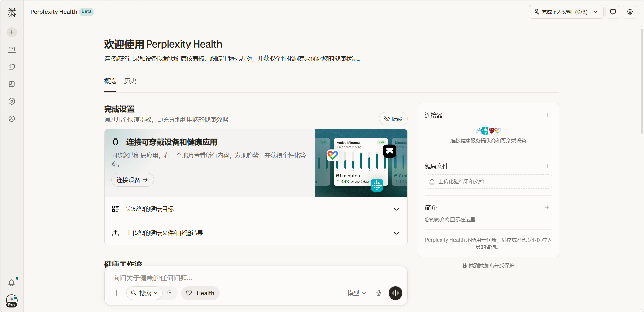644x312 pixels.
Task: Click the 完成设置 heading
Action: click(x=119, y=109)
